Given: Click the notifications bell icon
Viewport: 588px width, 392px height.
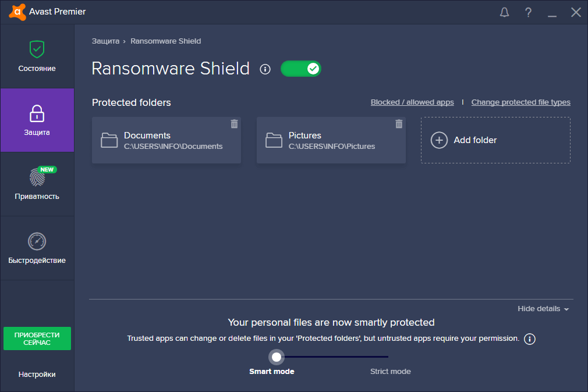Looking at the screenshot, I should (x=505, y=12).
